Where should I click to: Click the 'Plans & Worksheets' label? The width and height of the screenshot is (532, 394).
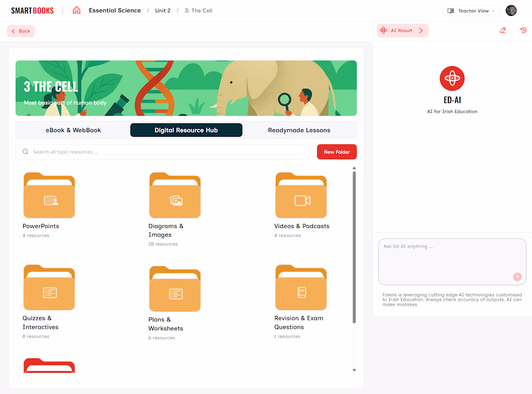[165, 324]
